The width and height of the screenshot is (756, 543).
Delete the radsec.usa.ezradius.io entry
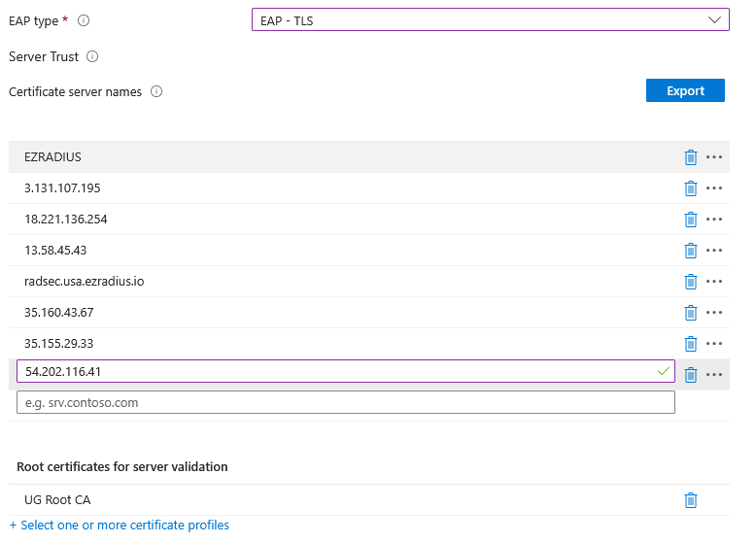pos(691,282)
